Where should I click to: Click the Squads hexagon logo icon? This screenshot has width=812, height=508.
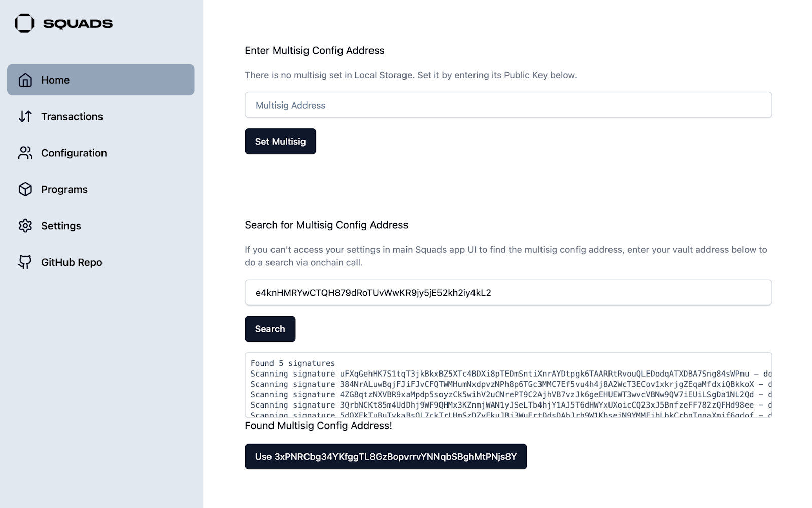(24, 23)
